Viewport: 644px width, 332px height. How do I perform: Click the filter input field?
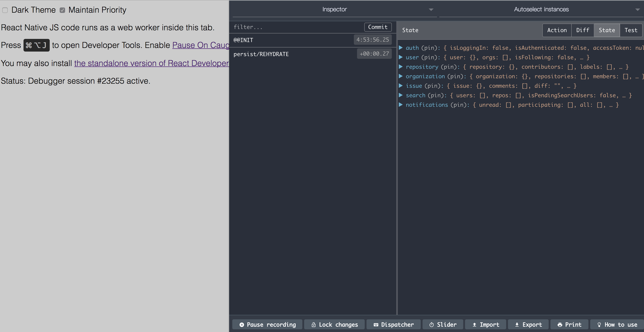pos(298,27)
